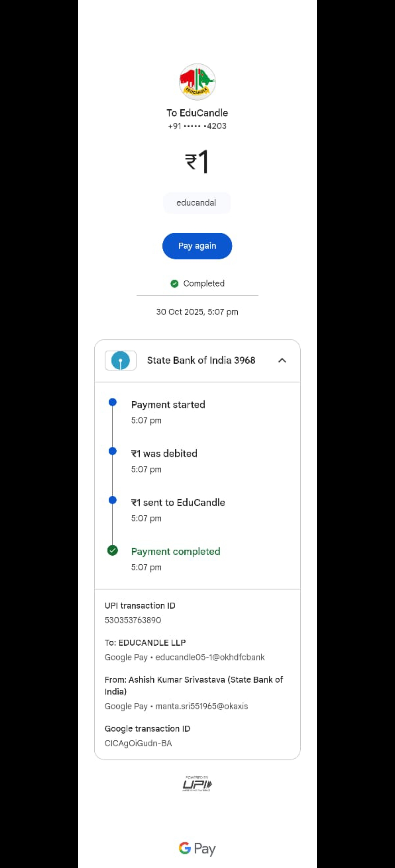Click the educandle05-1@okhdfcbank UPI address
Viewport: 395px width, 868px height.
point(210,657)
